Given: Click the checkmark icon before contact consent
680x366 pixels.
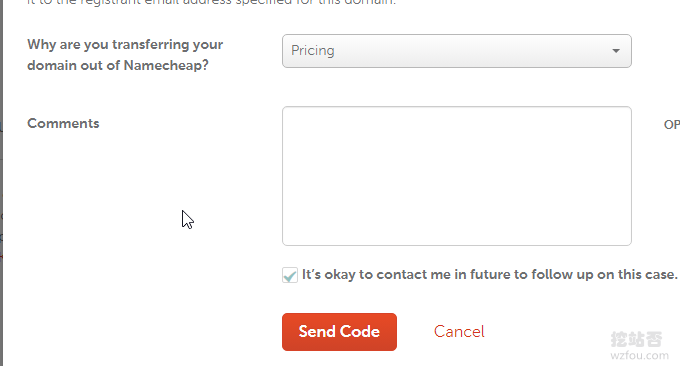Looking at the screenshot, I should coord(290,275).
